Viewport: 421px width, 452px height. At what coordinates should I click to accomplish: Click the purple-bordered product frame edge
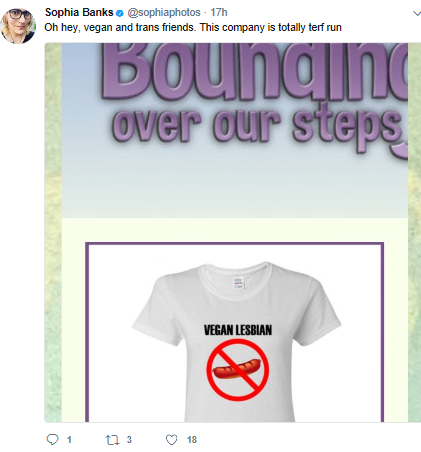235,244
